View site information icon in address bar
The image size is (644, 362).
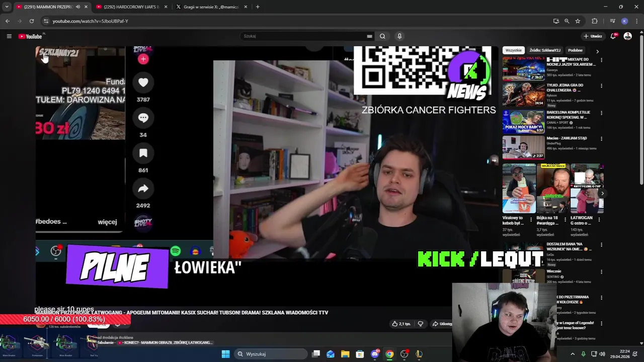click(x=46, y=21)
